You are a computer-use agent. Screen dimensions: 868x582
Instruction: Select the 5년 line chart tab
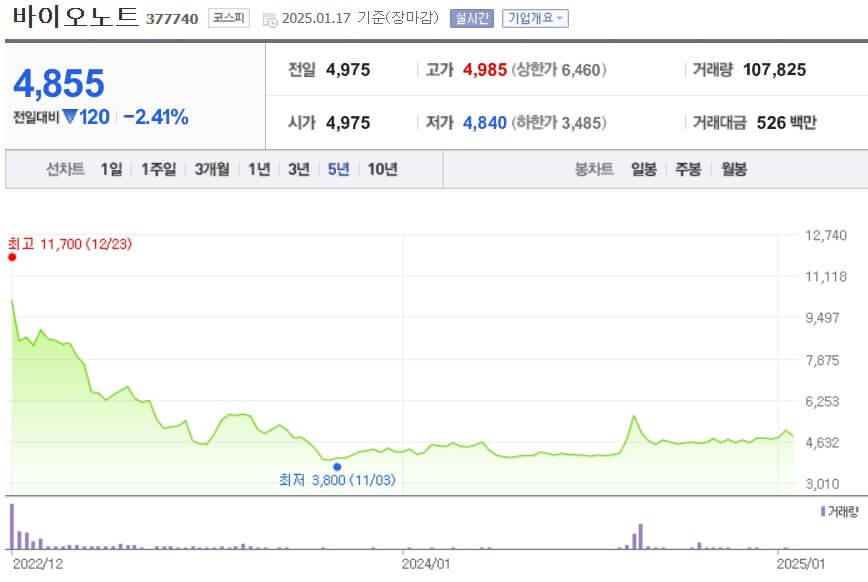339,169
